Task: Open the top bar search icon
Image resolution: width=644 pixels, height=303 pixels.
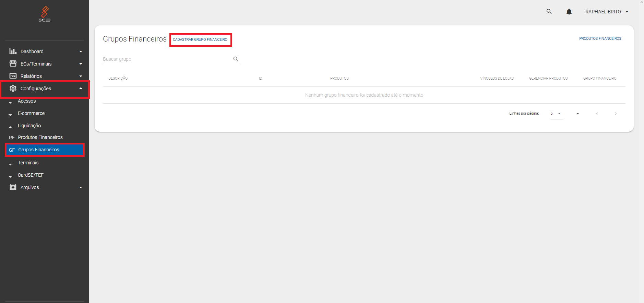Action: click(x=549, y=12)
